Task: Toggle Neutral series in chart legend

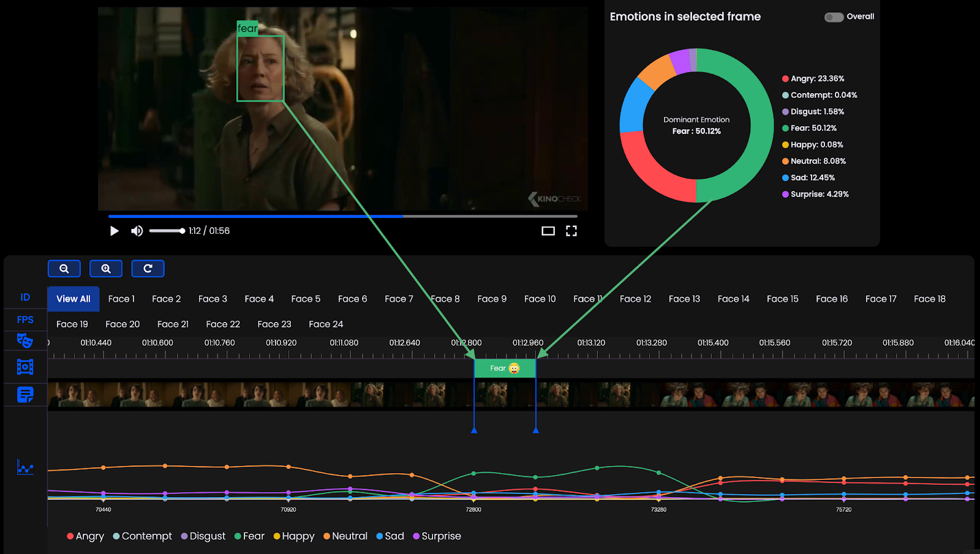Action: (x=345, y=536)
